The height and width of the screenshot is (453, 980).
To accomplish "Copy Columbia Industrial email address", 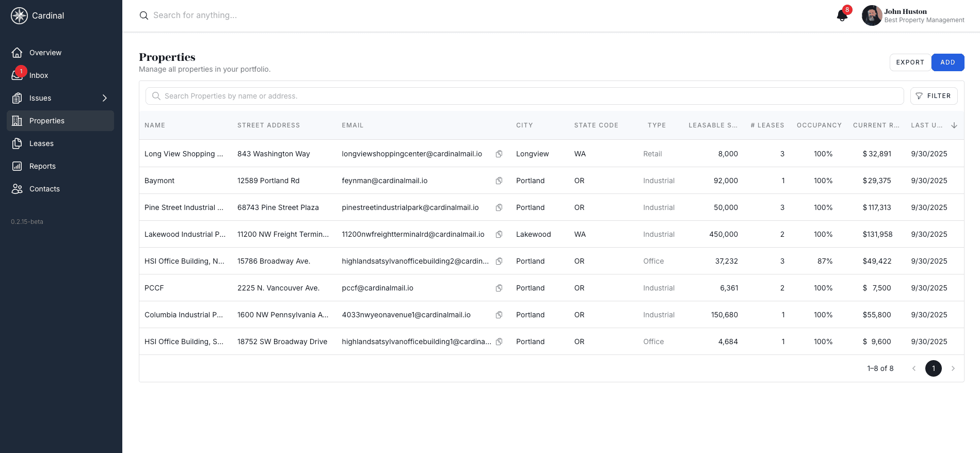I will (499, 315).
